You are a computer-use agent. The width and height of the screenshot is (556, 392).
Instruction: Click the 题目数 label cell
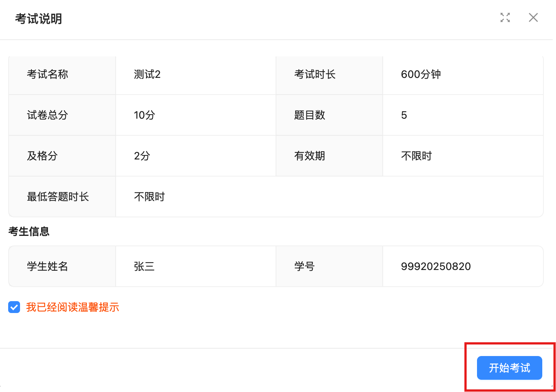pyautogui.click(x=309, y=115)
